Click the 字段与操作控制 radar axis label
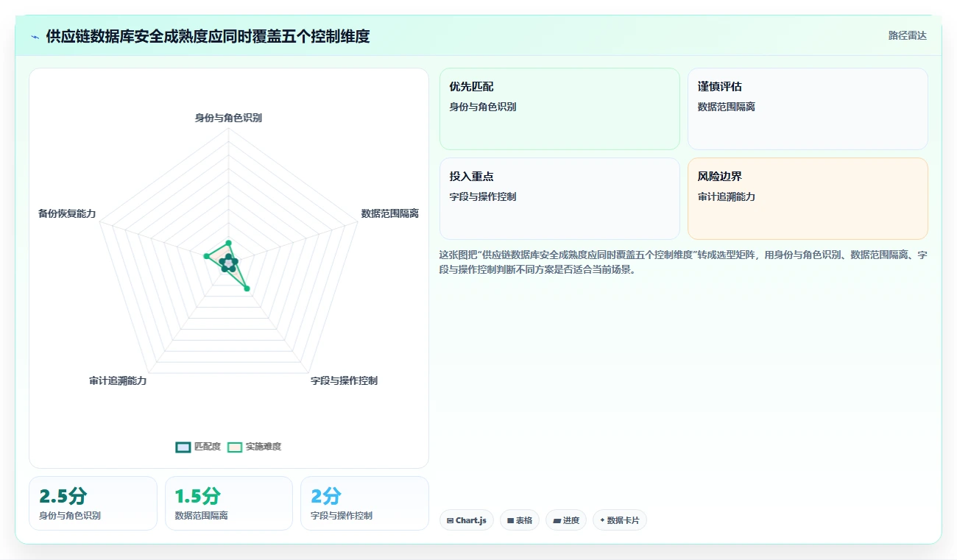This screenshot has height=560, width=957. tap(344, 380)
